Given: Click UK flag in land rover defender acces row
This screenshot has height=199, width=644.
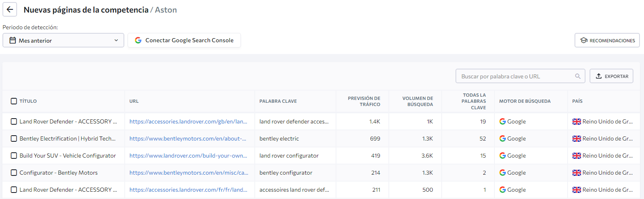Looking at the screenshot, I should [577, 121].
